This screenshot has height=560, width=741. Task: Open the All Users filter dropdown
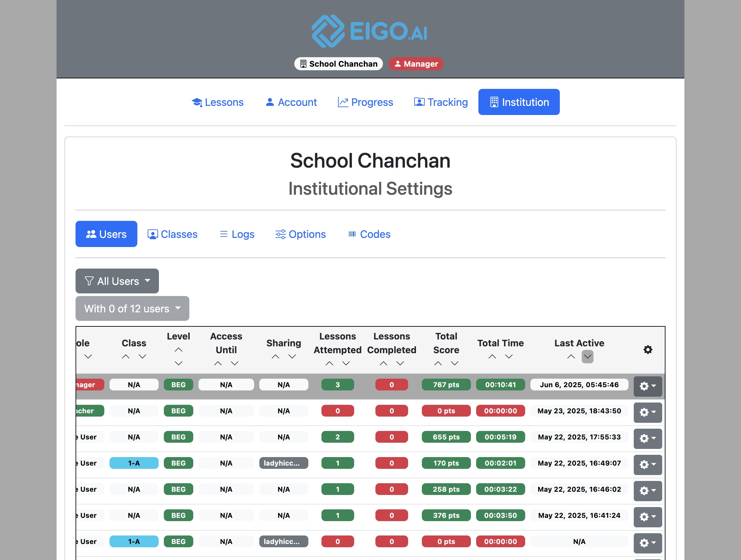tap(117, 281)
